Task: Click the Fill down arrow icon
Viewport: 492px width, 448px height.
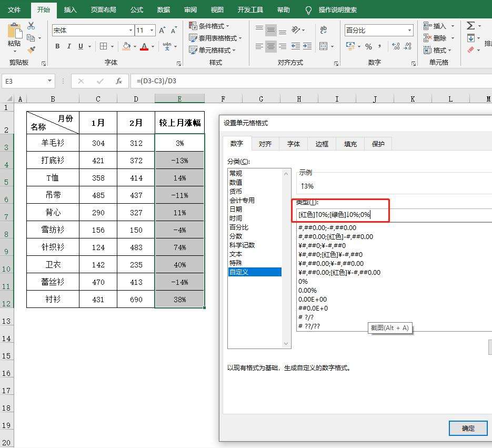Action: [470, 38]
